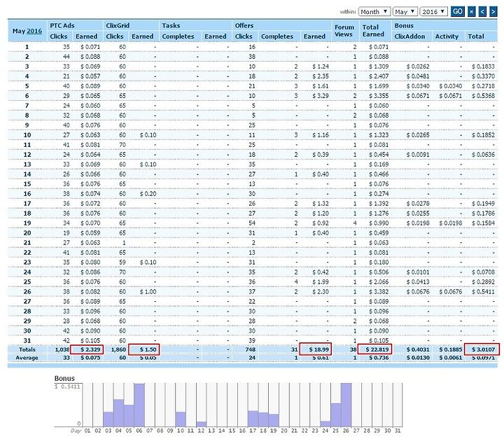The width and height of the screenshot is (504, 439).
Task: Click day 19 offers clicks 54
Action: pos(252,223)
